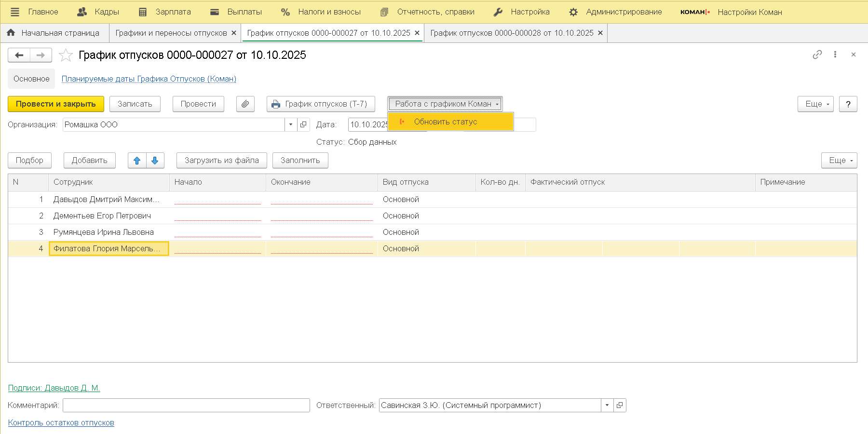The image size is (868, 434).
Task: Click the paperclip attachments icon
Action: pyautogui.click(x=245, y=104)
